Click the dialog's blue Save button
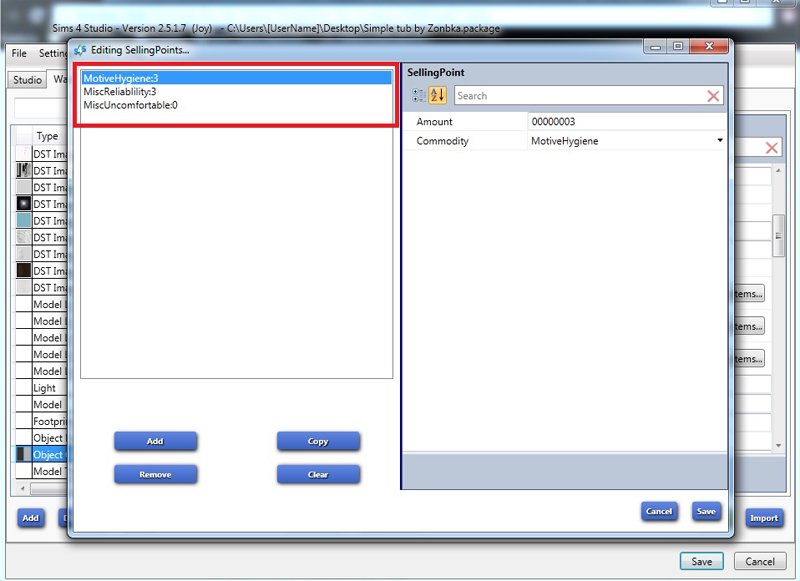The image size is (800, 581). point(706,511)
